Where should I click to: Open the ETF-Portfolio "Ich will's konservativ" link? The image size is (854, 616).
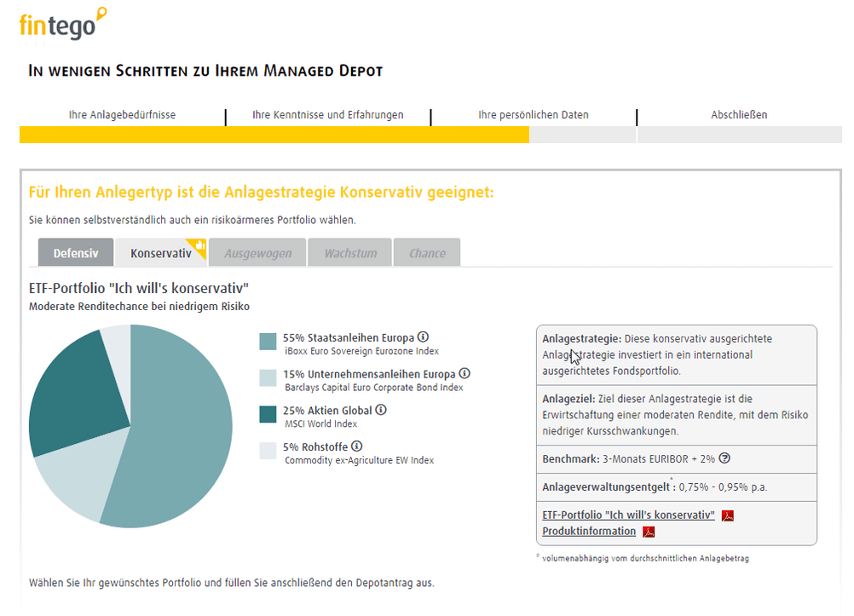coord(628,515)
